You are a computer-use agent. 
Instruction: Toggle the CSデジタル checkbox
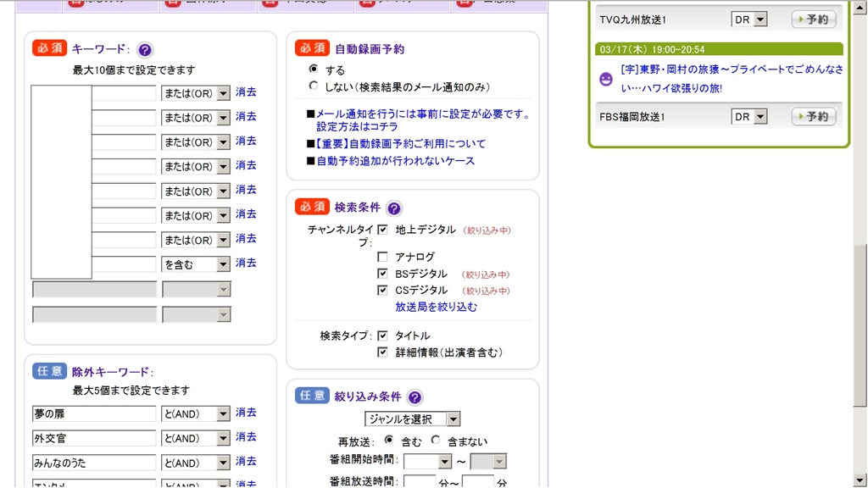pos(382,290)
